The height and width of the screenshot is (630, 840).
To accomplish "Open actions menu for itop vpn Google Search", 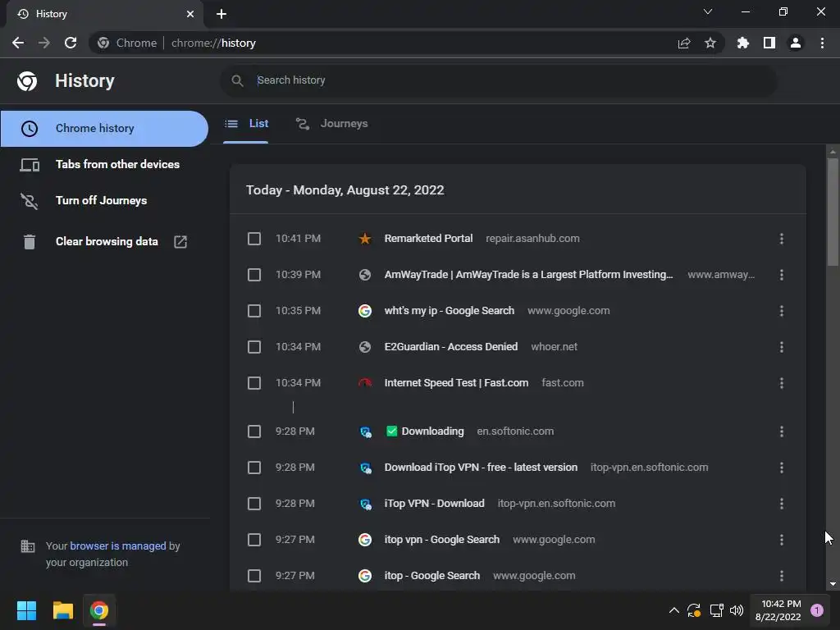I will pos(782,540).
